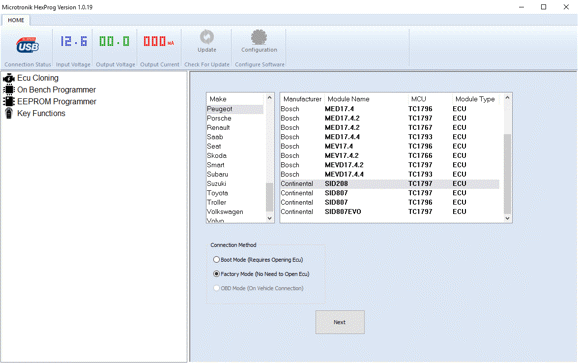The width and height of the screenshot is (578, 363).
Task: Maximize the HexProg window
Action: pos(543,7)
